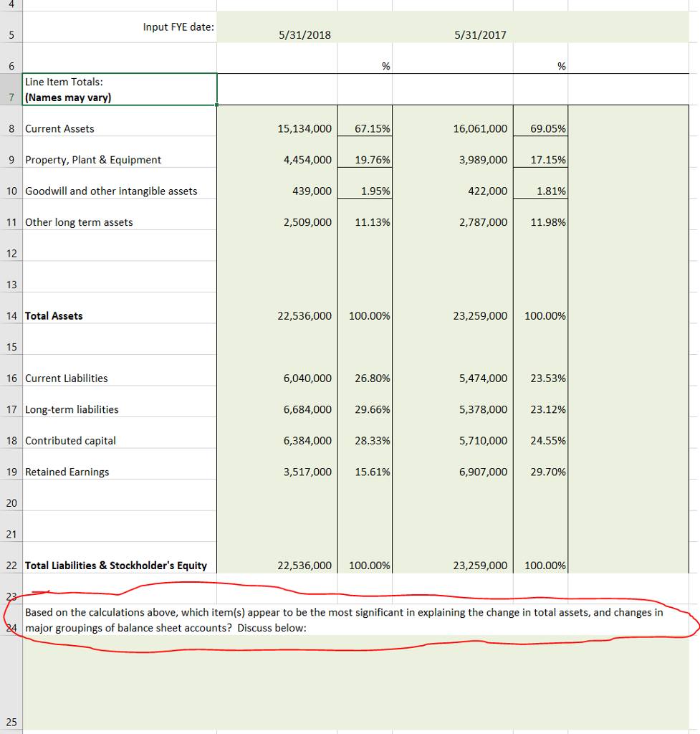
Task: Click the 'Current Liabilities' label cell
Action: (x=120, y=371)
